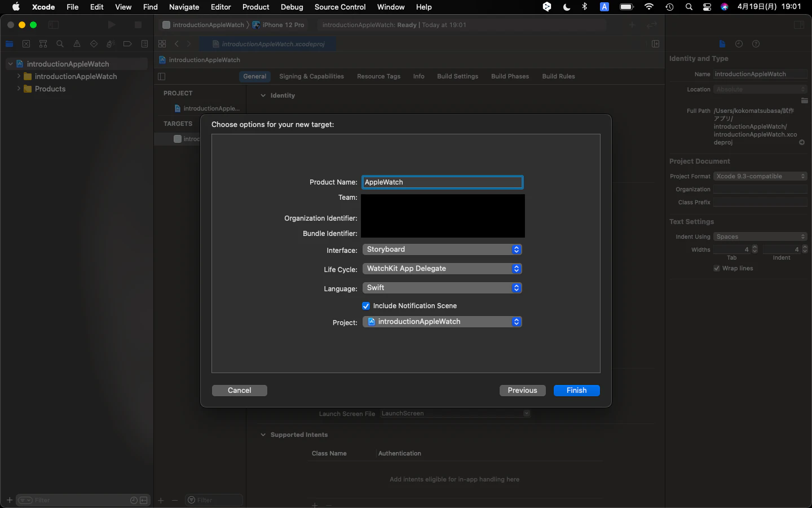The image size is (812, 508).
Task: Open the Report navigator
Action: click(144, 44)
